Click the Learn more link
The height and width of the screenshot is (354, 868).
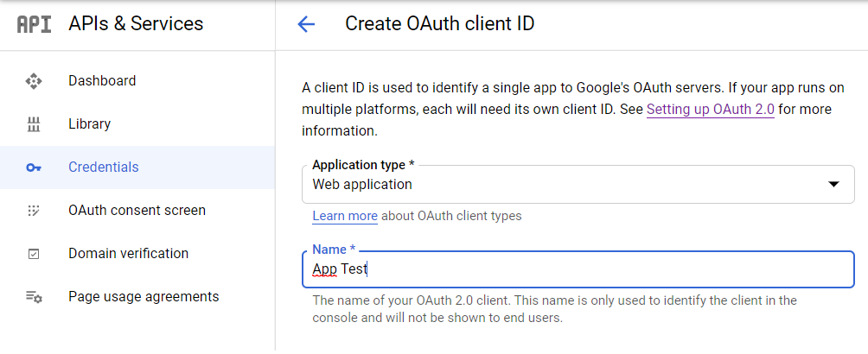click(x=345, y=216)
